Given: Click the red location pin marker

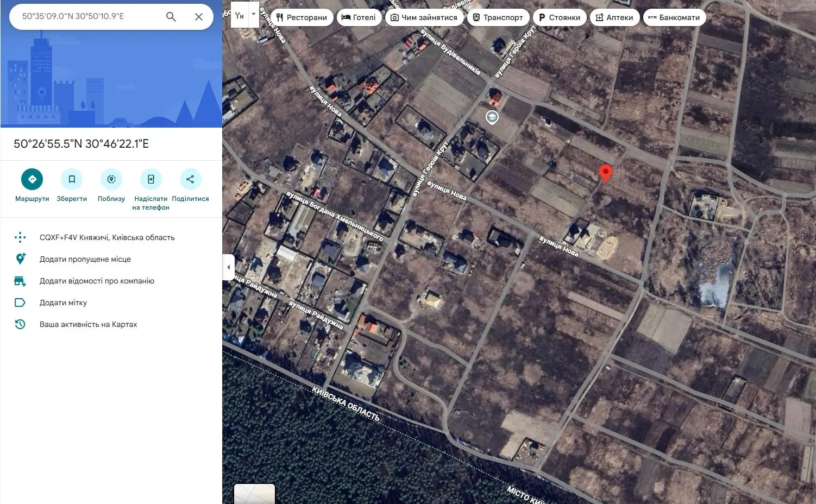Looking at the screenshot, I should click(605, 173).
